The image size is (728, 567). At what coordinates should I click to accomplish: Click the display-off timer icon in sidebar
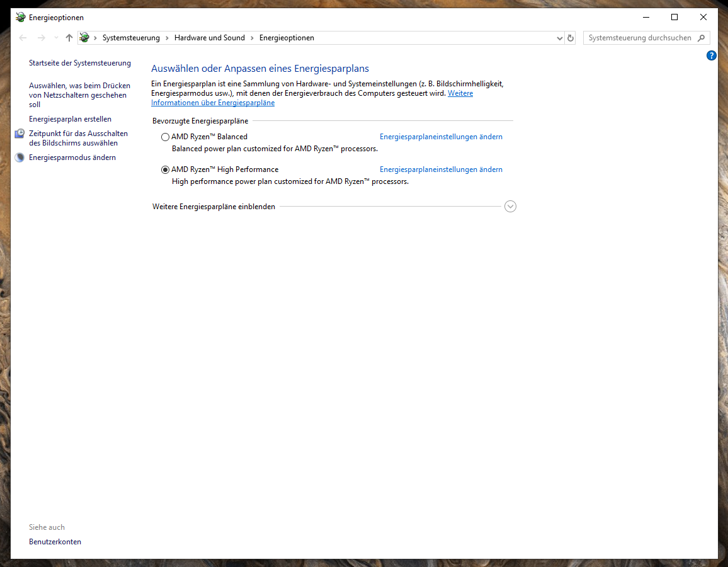pos(20,134)
